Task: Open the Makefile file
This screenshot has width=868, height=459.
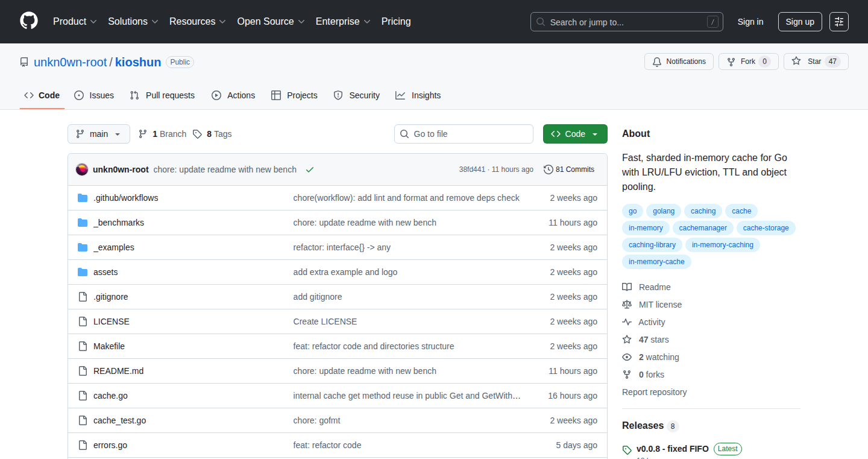Action: pos(109,346)
